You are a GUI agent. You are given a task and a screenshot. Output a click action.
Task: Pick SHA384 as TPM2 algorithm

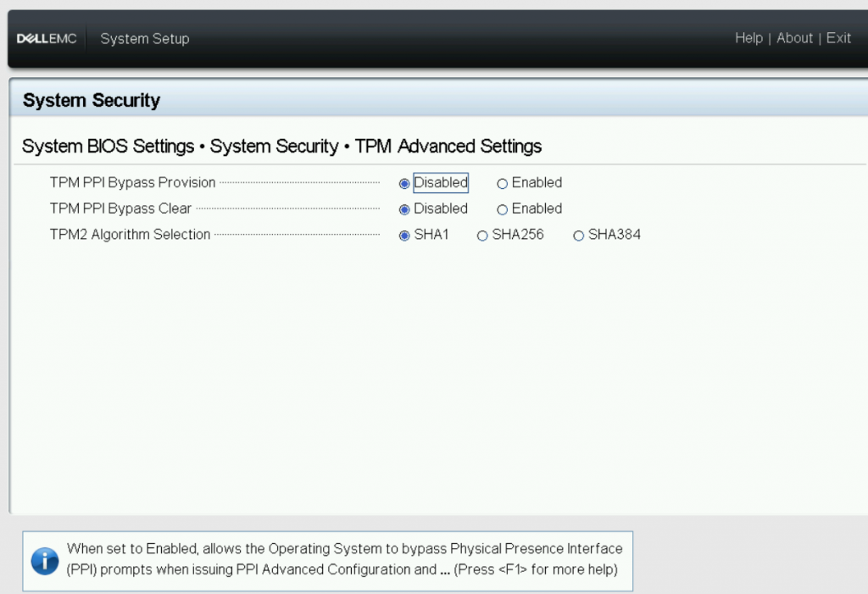(x=579, y=236)
